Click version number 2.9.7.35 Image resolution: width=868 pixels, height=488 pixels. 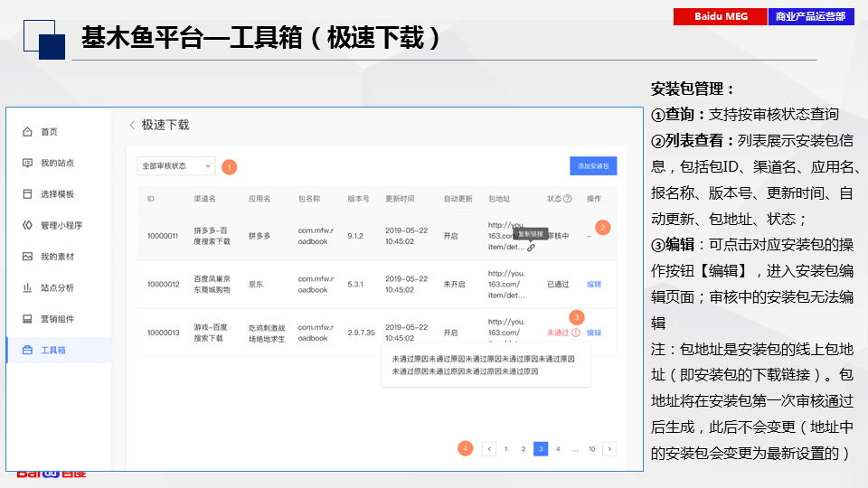(361, 333)
